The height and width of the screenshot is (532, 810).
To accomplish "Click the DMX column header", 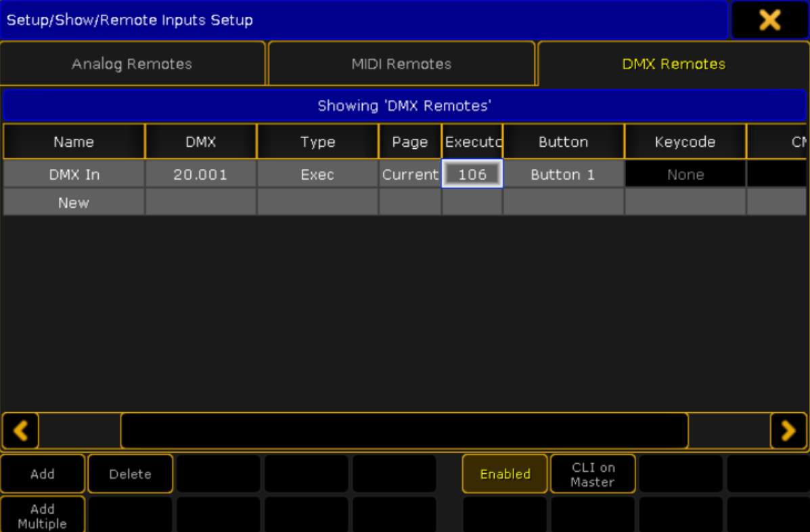I will point(200,141).
